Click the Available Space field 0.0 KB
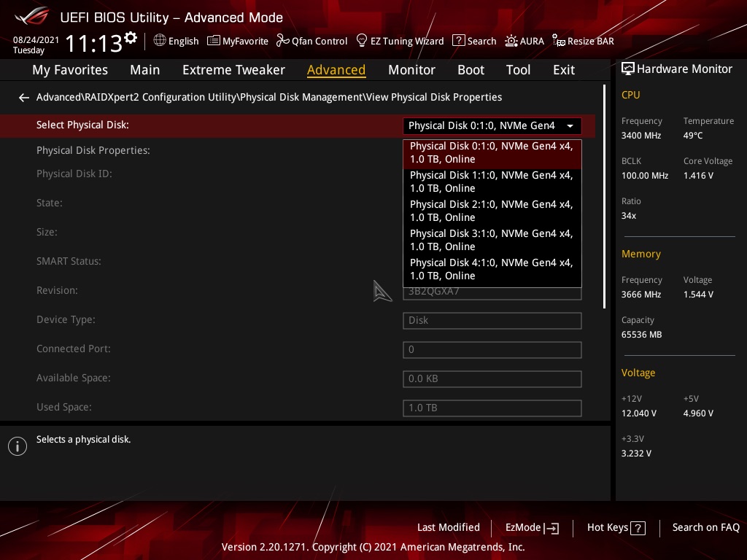Viewport: 747px width, 560px height. [x=492, y=379]
